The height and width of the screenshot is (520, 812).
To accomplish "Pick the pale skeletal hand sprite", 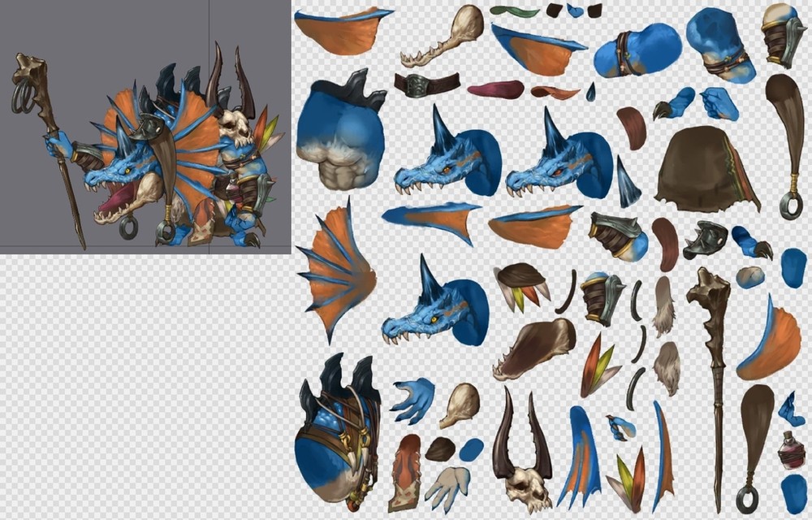I will click(447, 486).
